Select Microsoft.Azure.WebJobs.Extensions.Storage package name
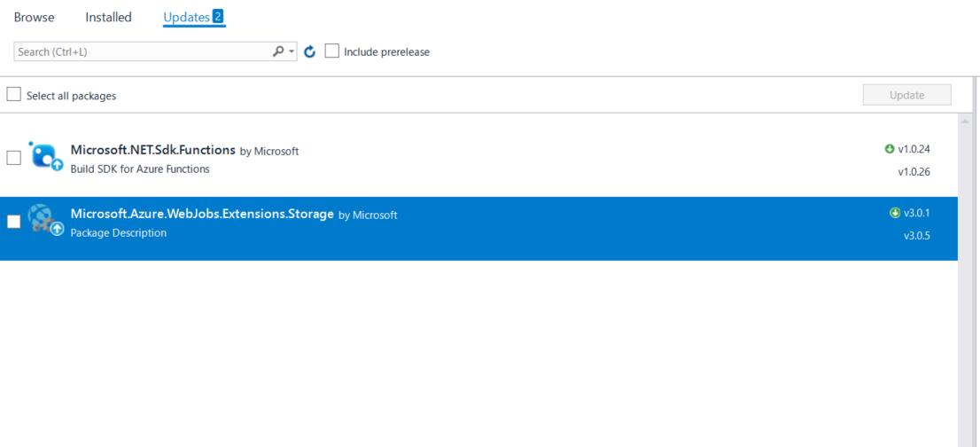Viewport: 980px width, 447px height. 202,214
